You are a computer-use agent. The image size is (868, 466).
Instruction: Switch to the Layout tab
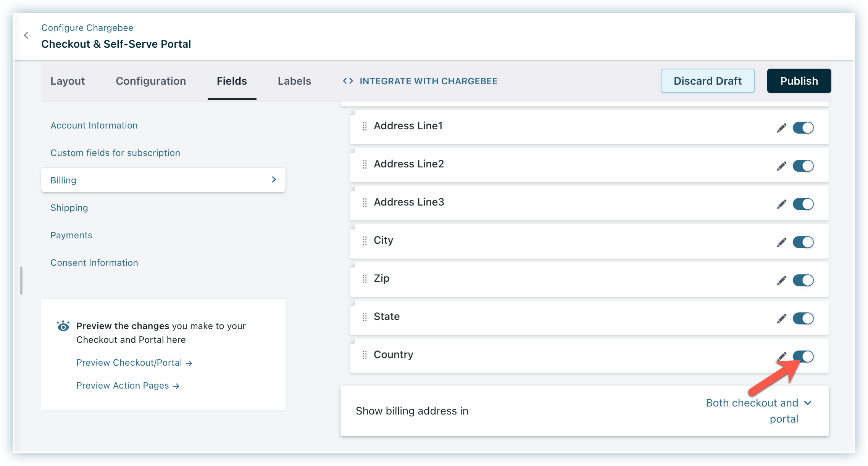[x=68, y=81]
